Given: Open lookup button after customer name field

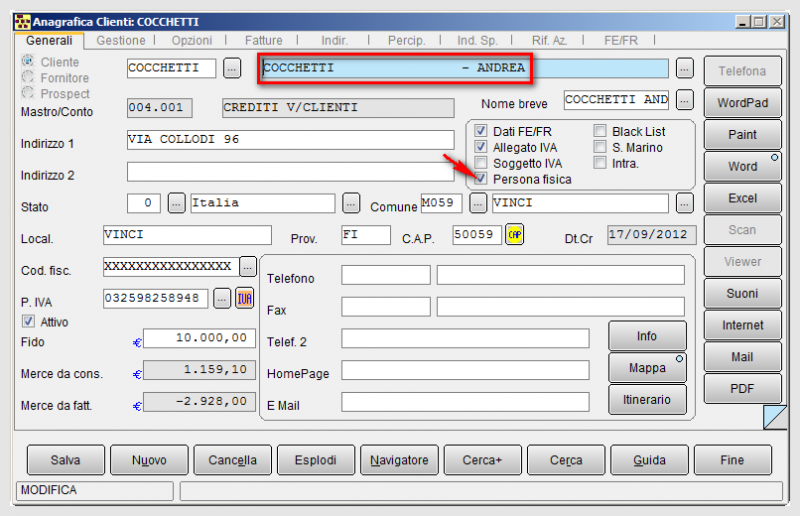Looking at the screenshot, I should 685,68.
